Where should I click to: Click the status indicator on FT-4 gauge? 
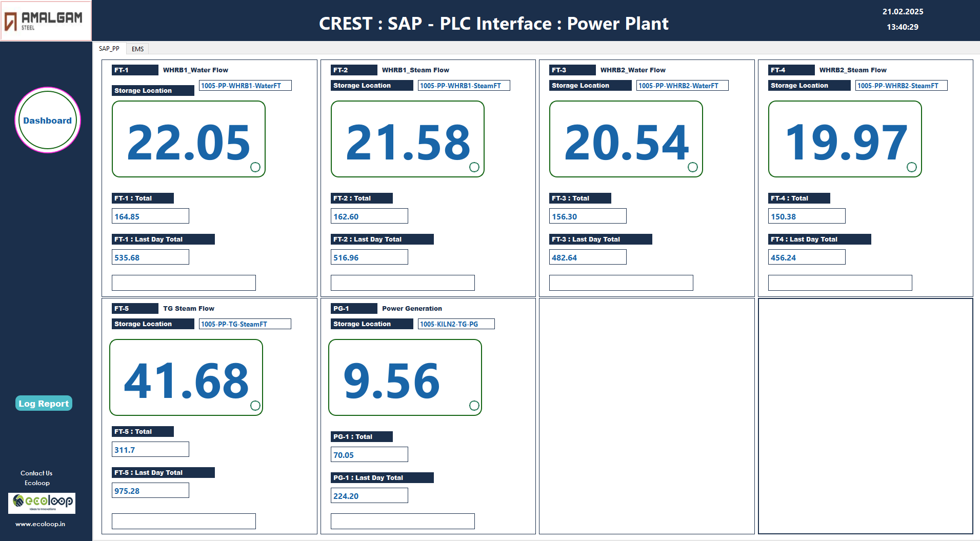point(912,167)
